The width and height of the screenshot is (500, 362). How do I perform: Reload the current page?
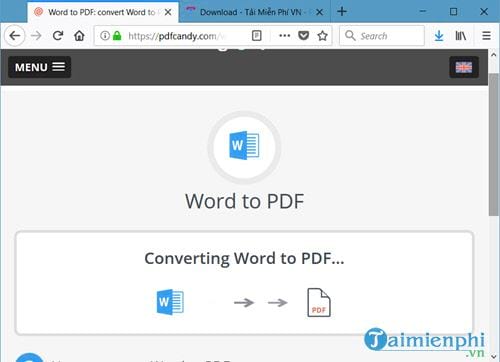[x=58, y=36]
